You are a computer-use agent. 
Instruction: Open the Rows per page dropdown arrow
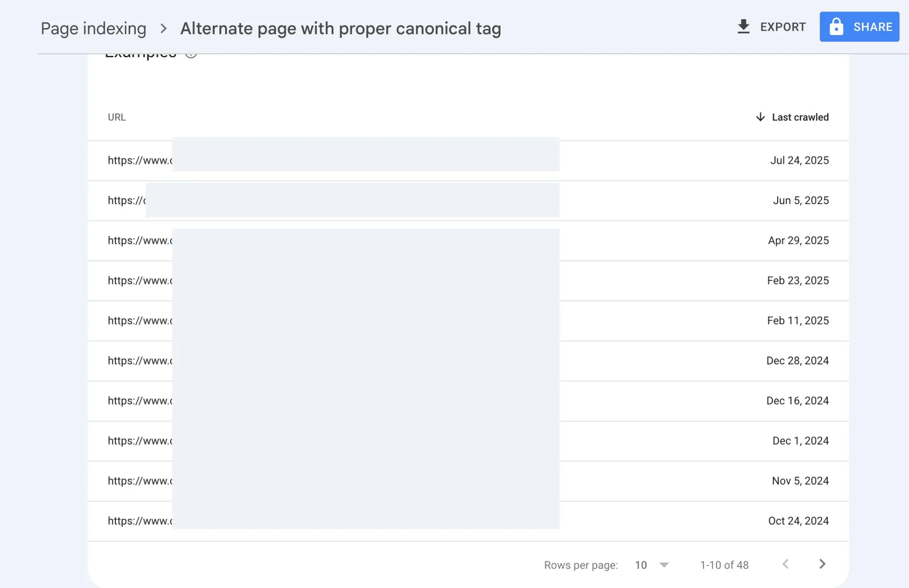[x=664, y=565]
